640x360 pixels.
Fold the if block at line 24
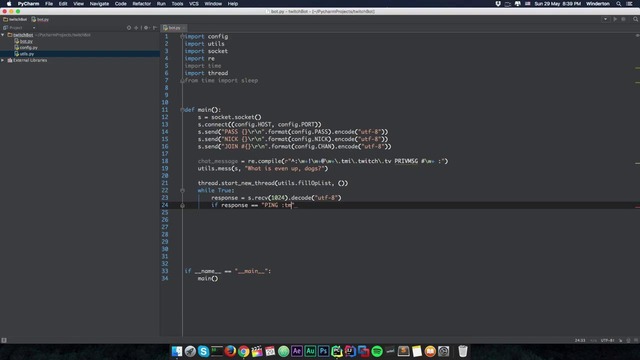pos(182,205)
